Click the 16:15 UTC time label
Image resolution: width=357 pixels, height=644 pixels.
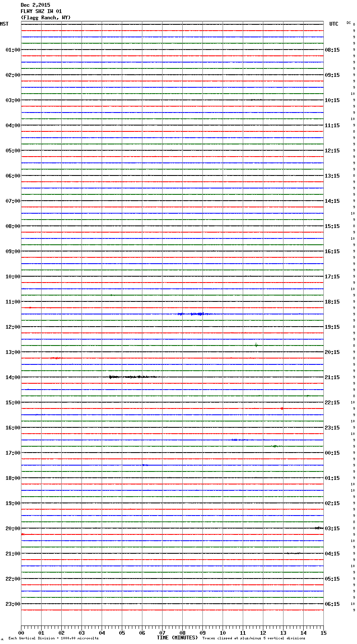tap(332, 251)
